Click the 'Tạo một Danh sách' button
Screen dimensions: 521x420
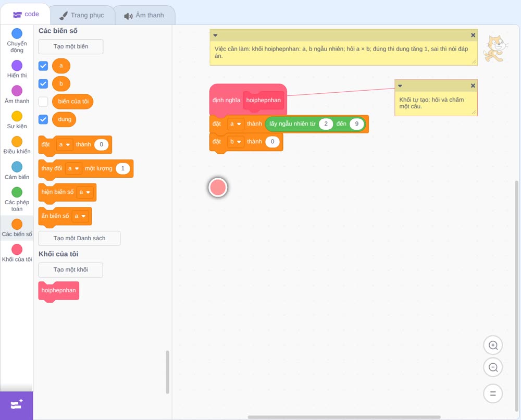coord(79,238)
